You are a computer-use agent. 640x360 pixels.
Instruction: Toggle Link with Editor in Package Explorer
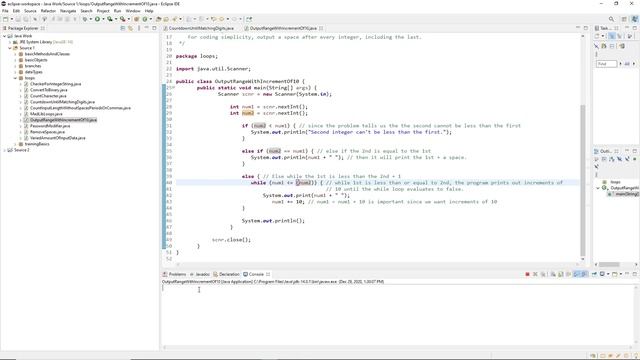[x=130, y=28]
